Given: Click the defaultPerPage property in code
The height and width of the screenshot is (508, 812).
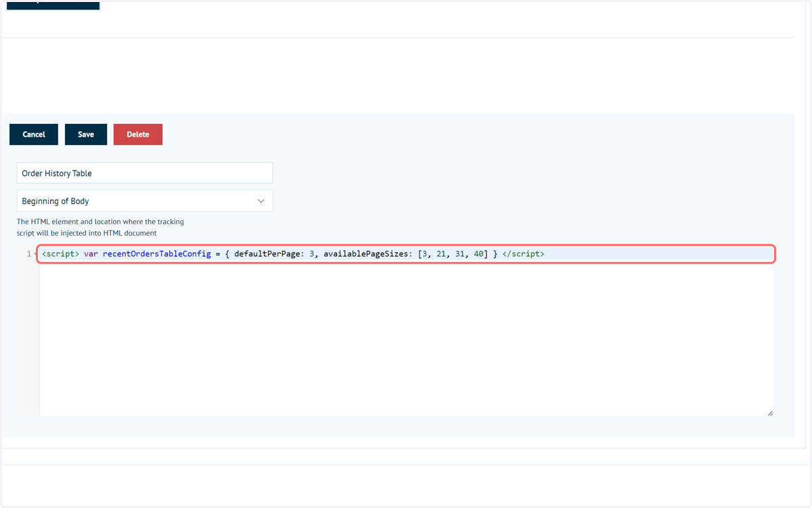Looking at the screenshot, I should [269, 254].
